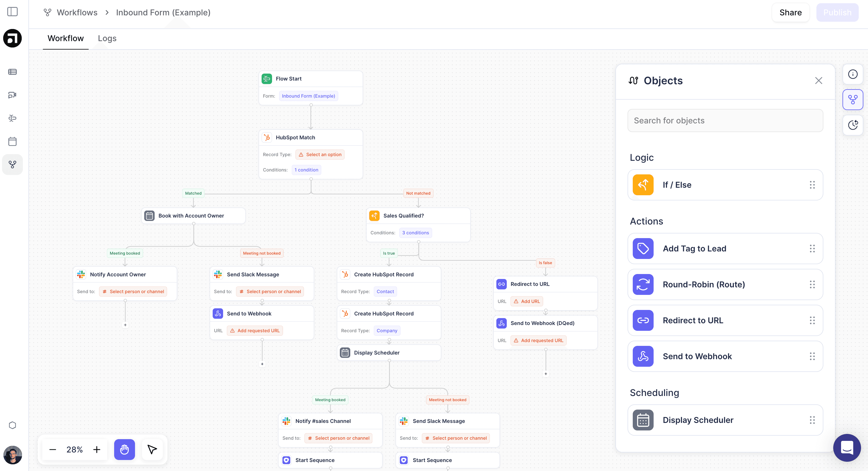Toggle the sidebar panel icon
Image resolution: width=868 pixels, height=471 pixels.
12,12
